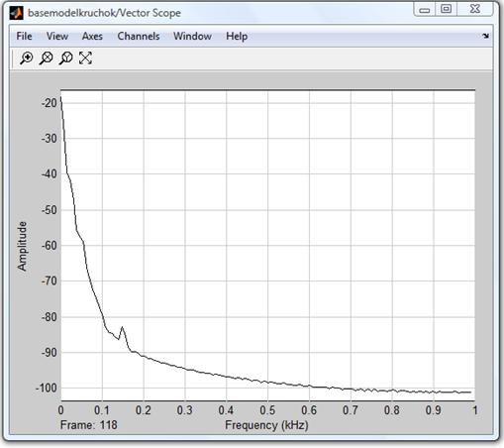Screen dimensions: 504x448
Task: Click the Frequency (kHz) axis label
Action: pos(266,425)
